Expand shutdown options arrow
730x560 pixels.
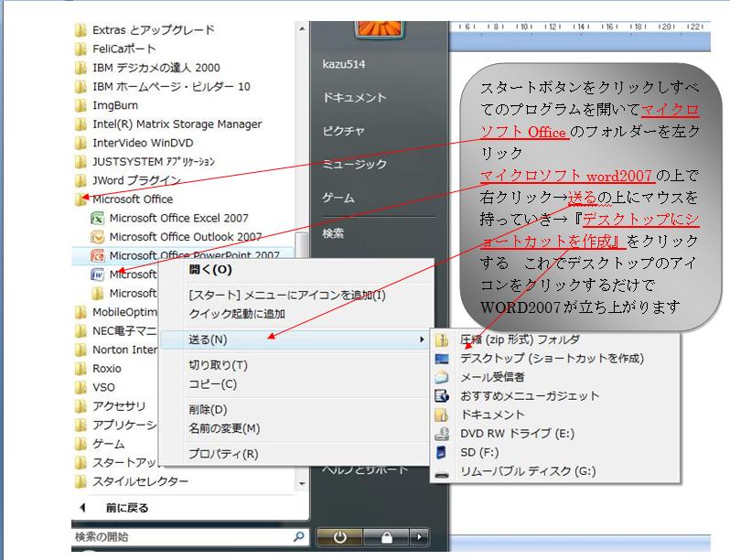[x=419, y=537]
